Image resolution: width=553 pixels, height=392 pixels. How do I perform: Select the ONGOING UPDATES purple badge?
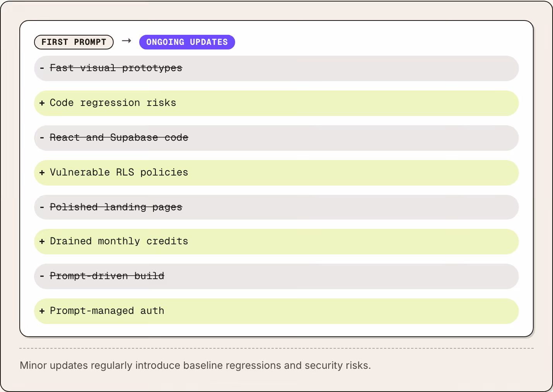pyautogui.click(x=187, y=42)
